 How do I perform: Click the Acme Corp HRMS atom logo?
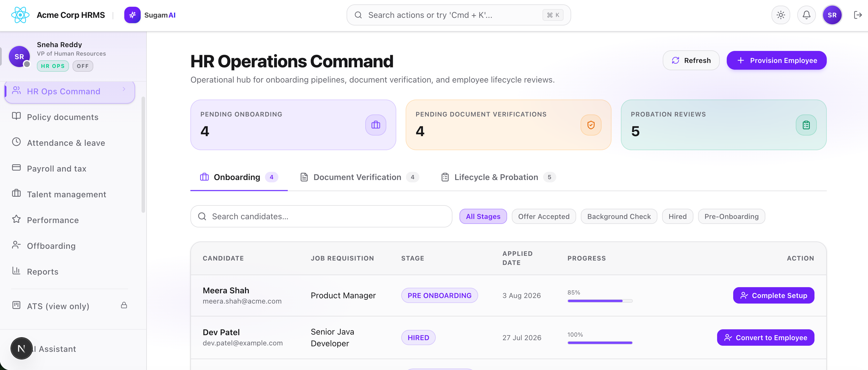(20, 15)
